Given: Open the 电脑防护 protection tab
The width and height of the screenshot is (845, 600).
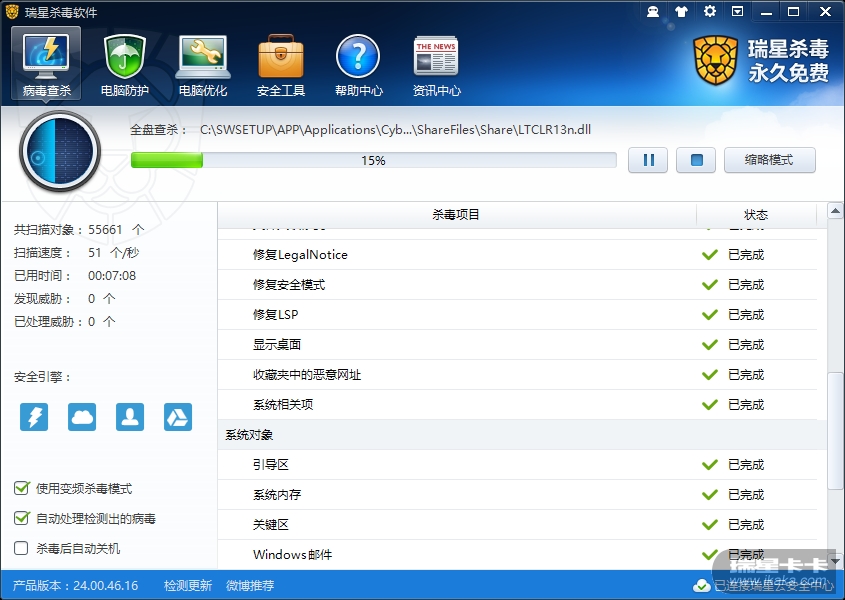Looking at the screenshot, I should (x=124, y=65).
